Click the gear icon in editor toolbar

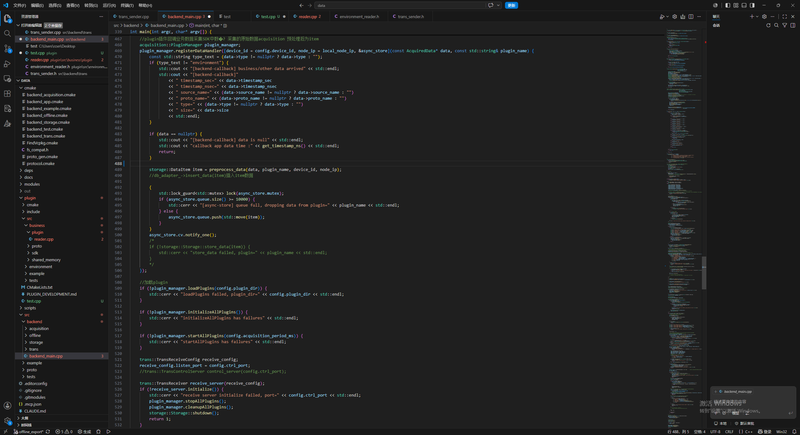coord(674,16)
